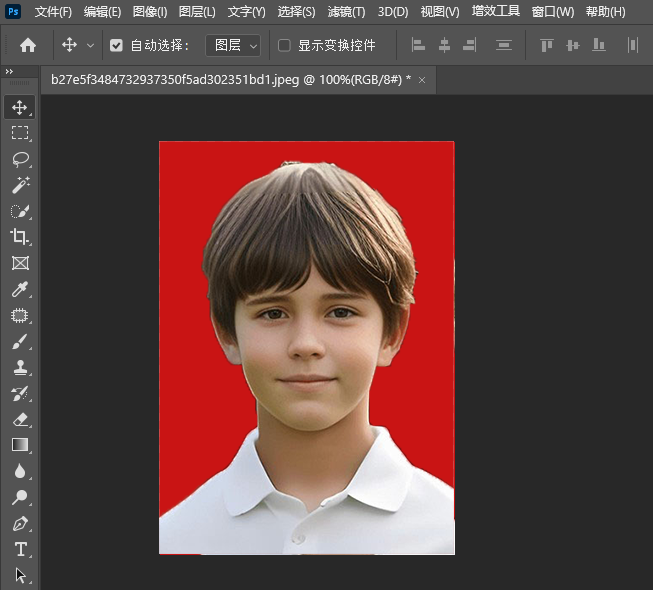Select the Lasso tool
This screenshot has width=653, height=590.
(20, 159)
